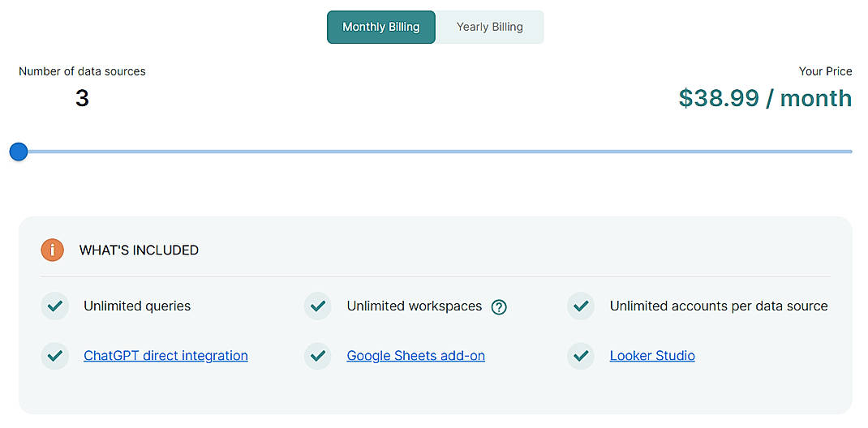This screenshot has width=868, height=428.
Task: Click the data sources count value 3
Action: [x=82, y=98]
